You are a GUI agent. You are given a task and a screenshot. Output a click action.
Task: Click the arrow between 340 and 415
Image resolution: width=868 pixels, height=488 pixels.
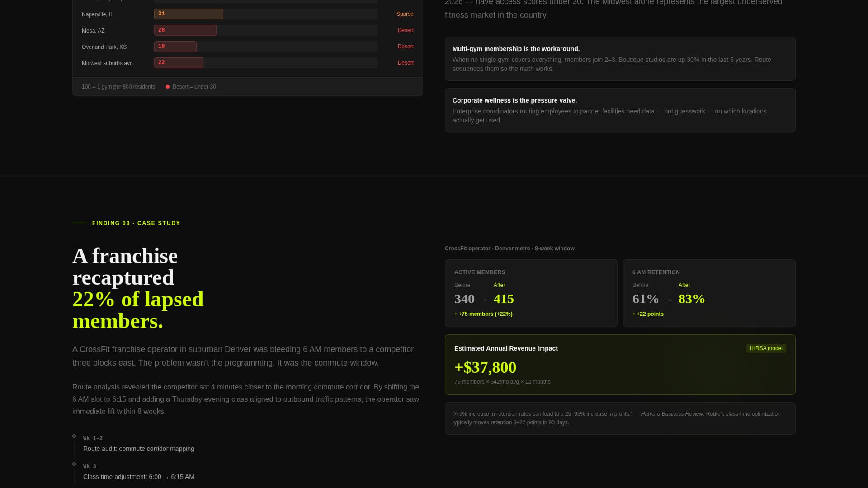484,300
